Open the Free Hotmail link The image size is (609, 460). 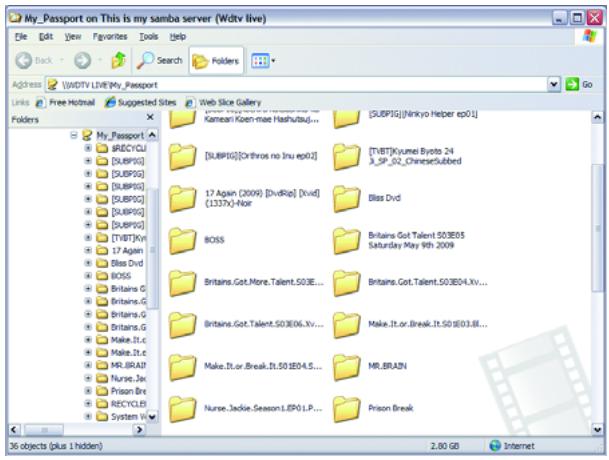[65, 103]
